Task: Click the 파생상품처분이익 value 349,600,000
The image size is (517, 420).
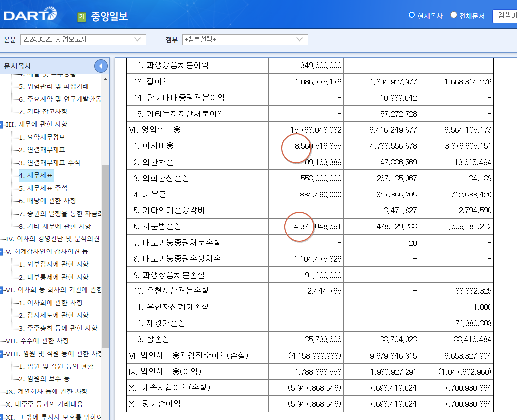Action: pos(321,65)
